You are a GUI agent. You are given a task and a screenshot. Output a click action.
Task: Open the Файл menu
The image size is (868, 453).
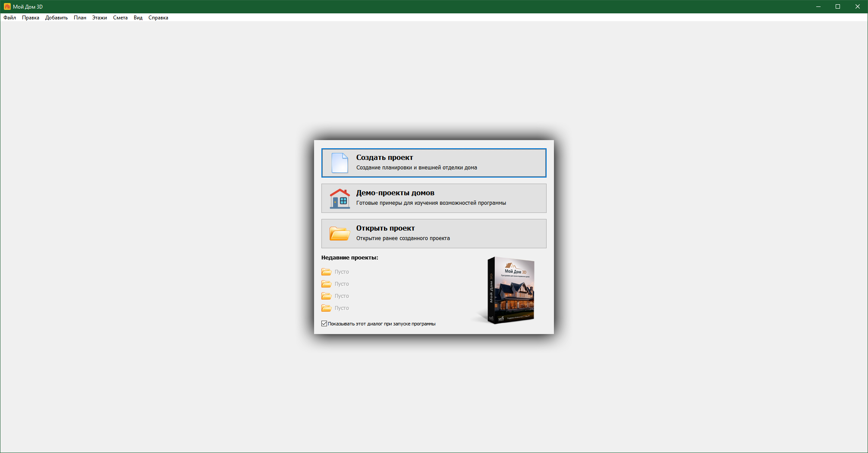(x=9, y=18)
